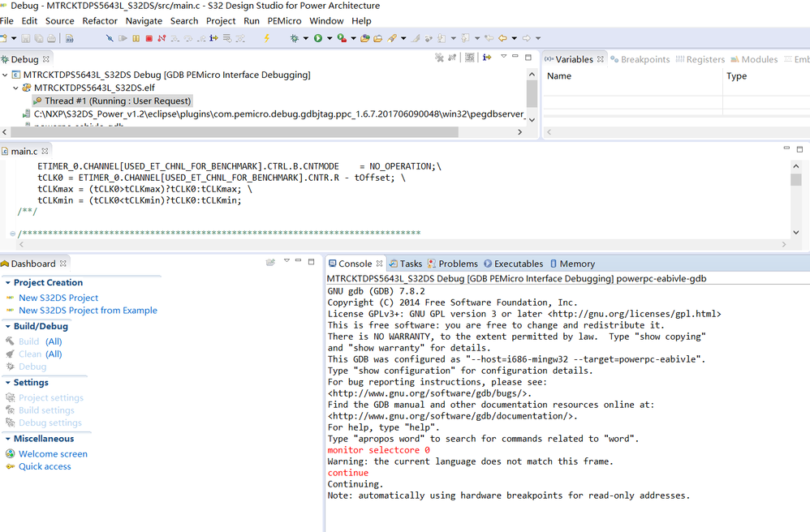Collapse the Project Creation section

[8, 283]
